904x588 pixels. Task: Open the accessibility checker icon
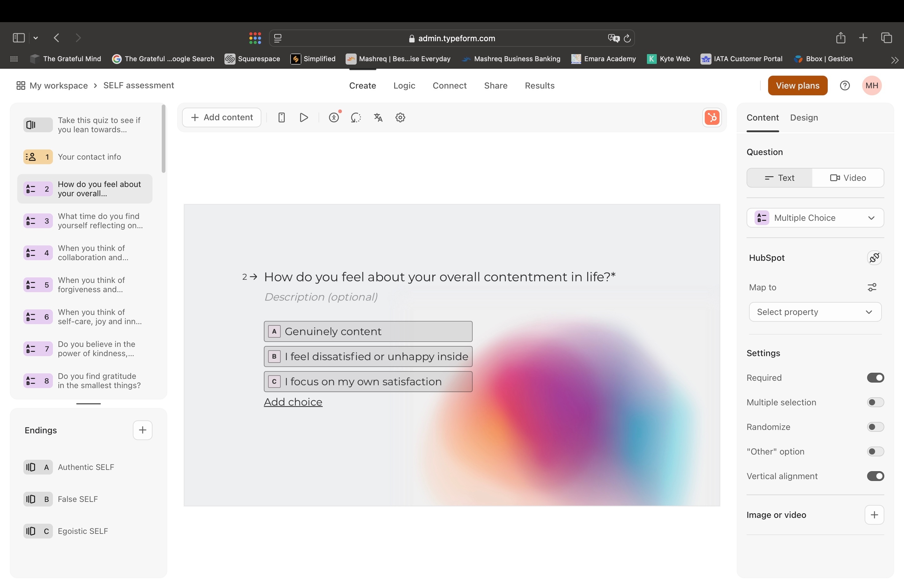click(x=334, y=117)
